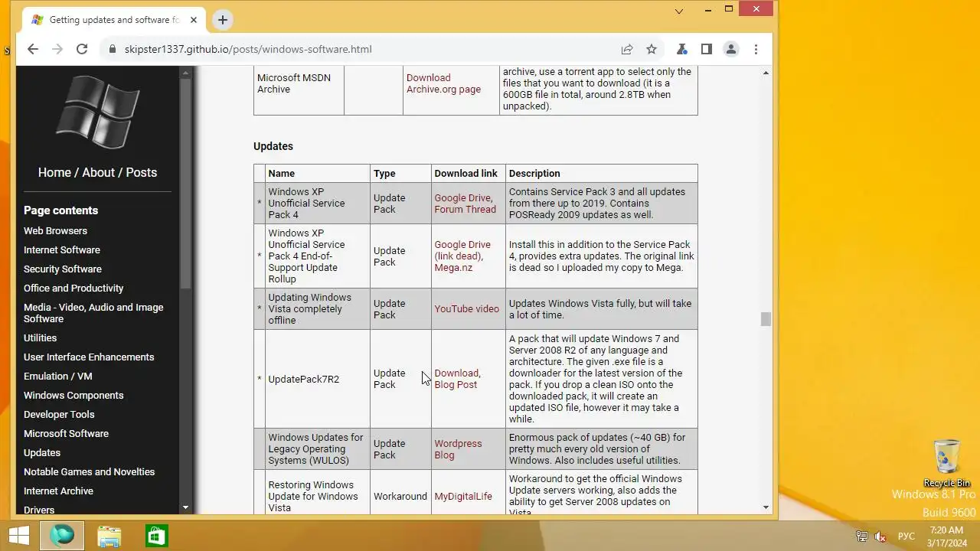Open the Windows Start button
The width and height of the screenshot is (980, 551).
tap(19, 536)
